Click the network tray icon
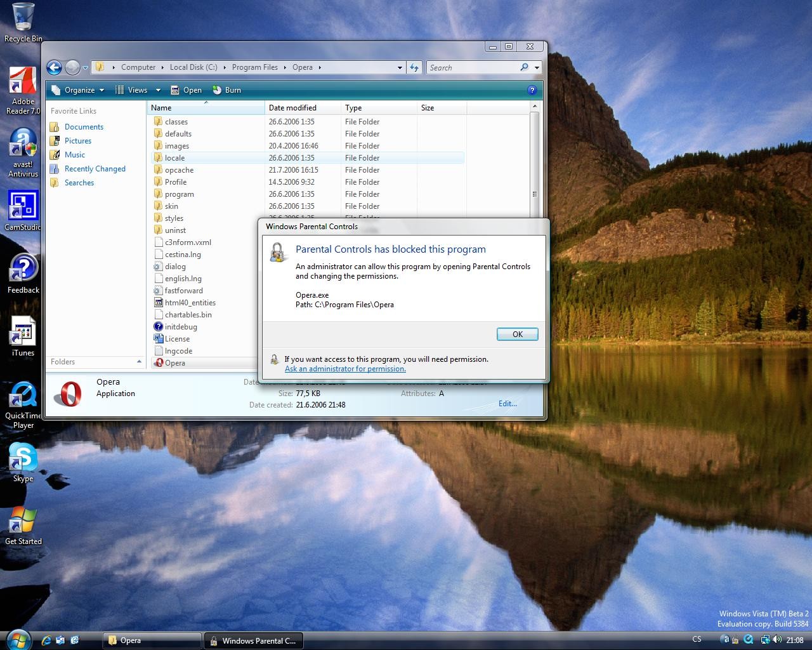Screen dimensions: 812x650 (766, 640)
